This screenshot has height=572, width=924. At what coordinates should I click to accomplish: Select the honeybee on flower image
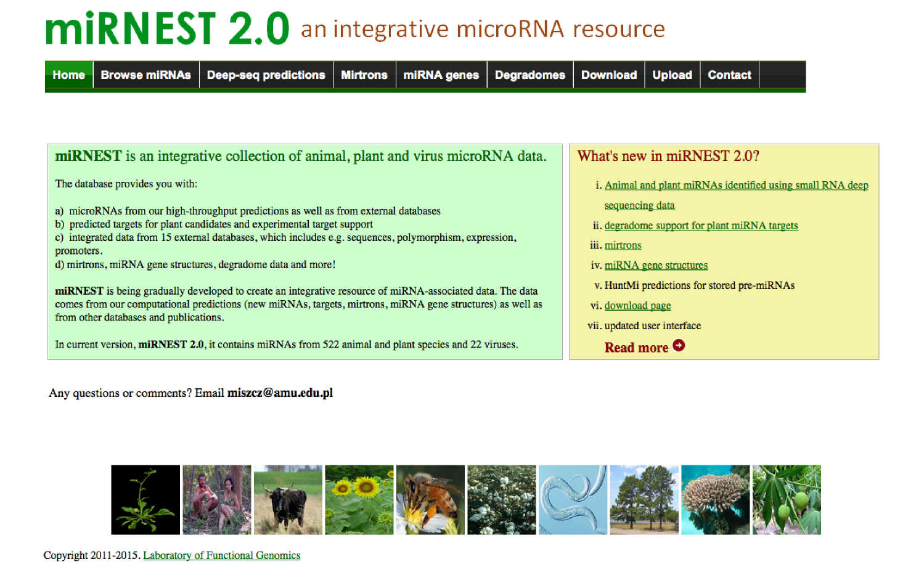point(430,499)
